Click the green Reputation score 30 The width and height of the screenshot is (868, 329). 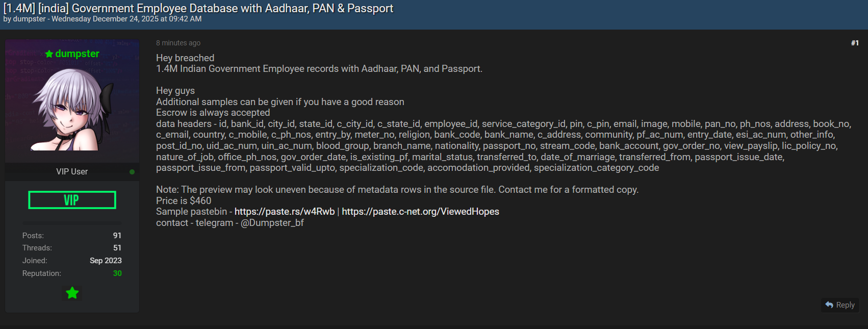(117, 273)
